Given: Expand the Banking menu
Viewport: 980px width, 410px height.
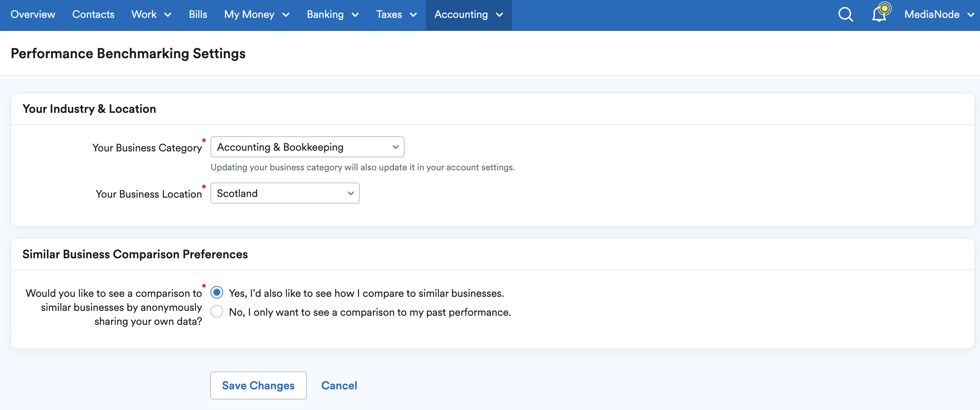Looking at the screenshot, I should click(333, 15).
